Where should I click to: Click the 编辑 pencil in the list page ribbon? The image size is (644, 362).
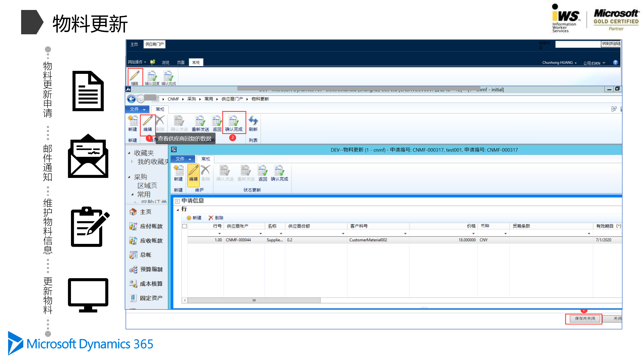(x=148, y=123)
